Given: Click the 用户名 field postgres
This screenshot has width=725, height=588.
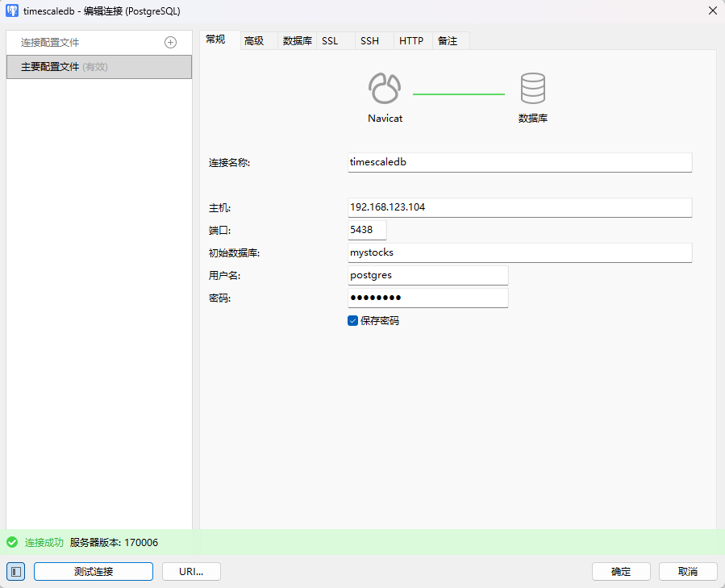Looking at the screenshot, I should point(427,275).
